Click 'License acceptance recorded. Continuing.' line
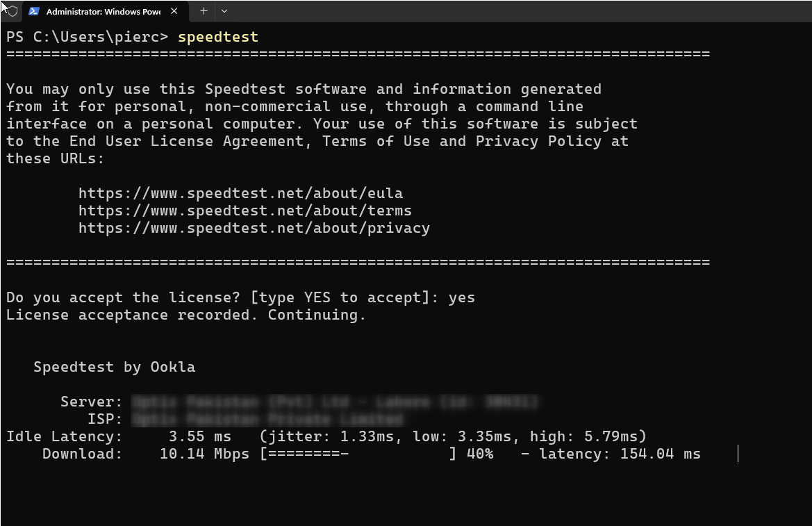Image resolution: width=812 pixels, height=526 pixels. 185,315
